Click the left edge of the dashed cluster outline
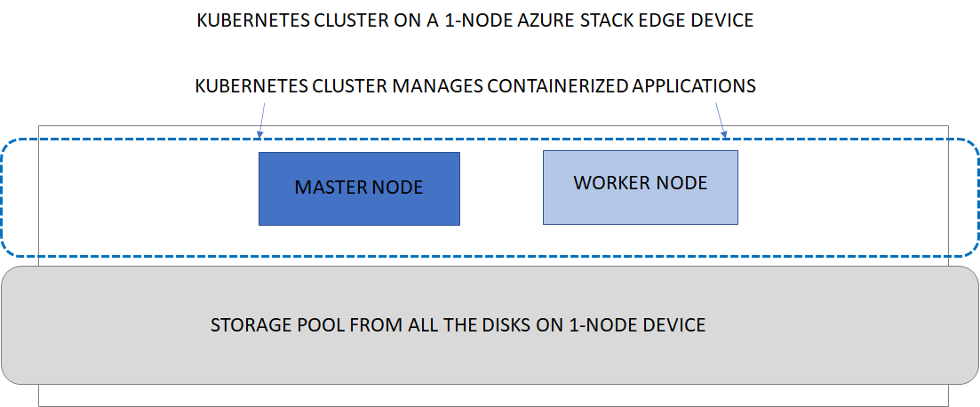Viewport: 980px width, 407px height. [x=3, y=197]
